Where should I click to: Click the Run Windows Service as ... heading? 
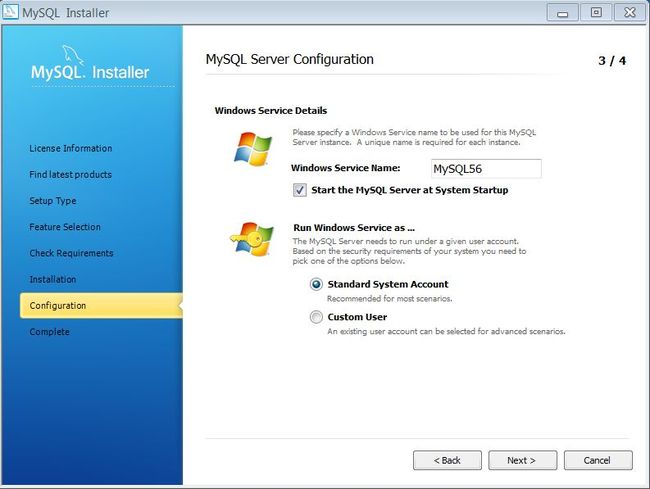(354, 228)
